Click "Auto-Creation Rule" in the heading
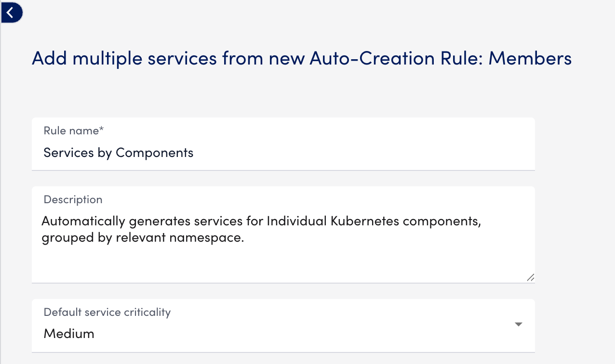 coord(395,59)
